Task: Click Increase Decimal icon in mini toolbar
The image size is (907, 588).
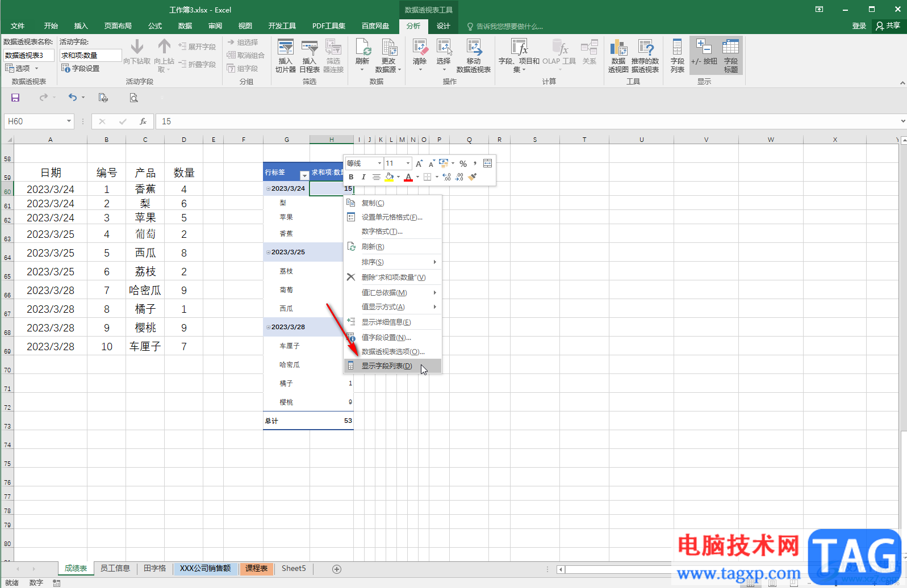Action: [x=446, y=177]
